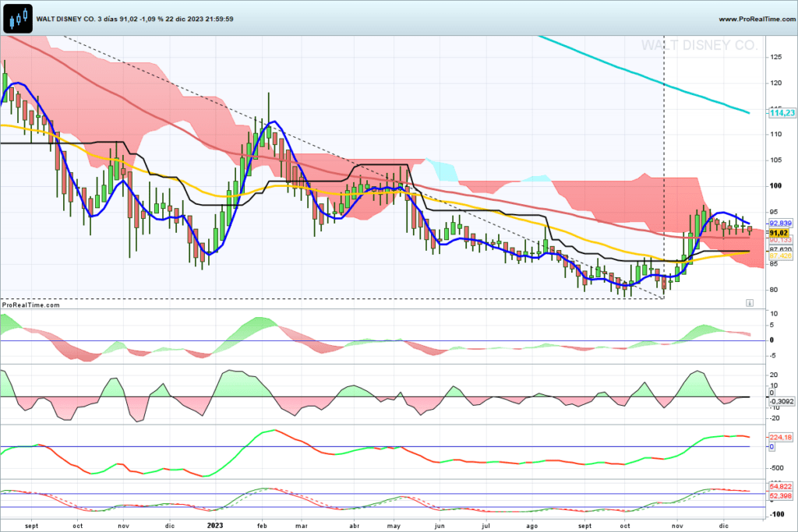Click the 80 price axis value

(774, 290)
